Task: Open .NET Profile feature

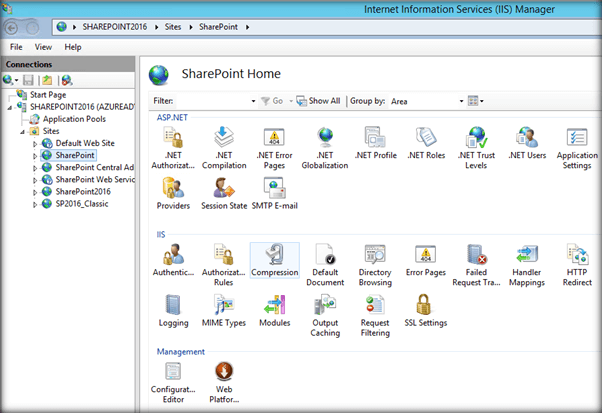Action: tap(375, 144)
